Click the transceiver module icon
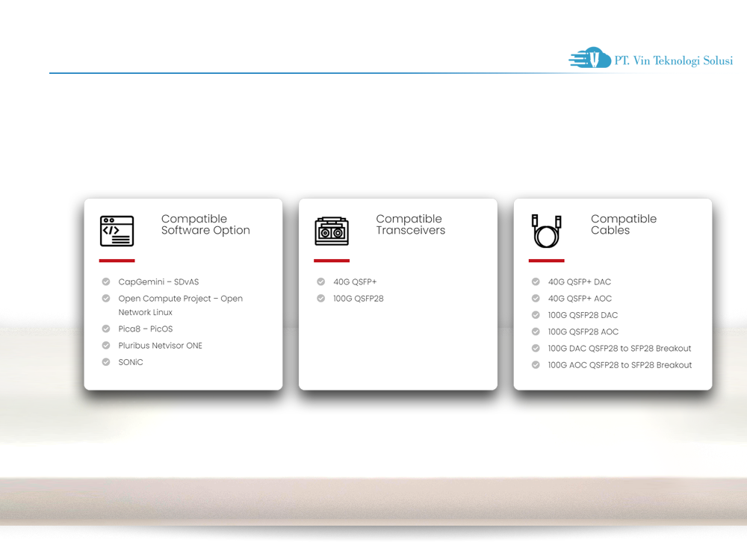The image size is (747, 560). [x=332, y=231]
